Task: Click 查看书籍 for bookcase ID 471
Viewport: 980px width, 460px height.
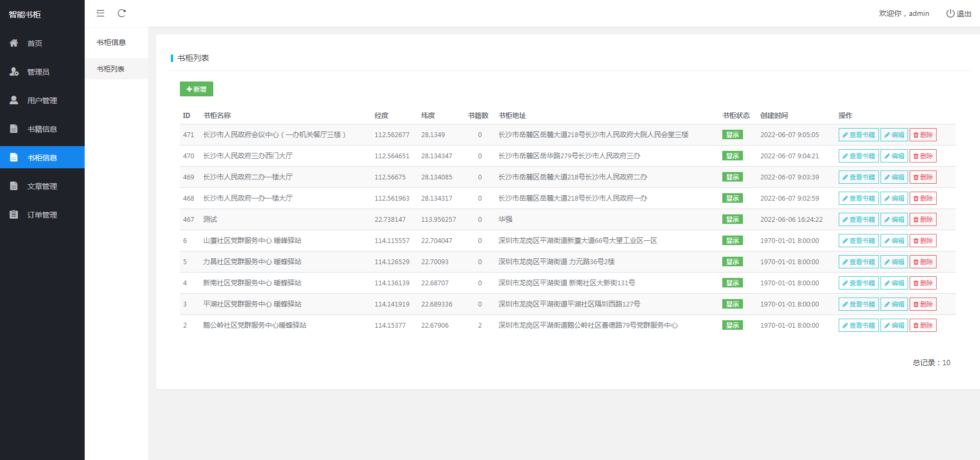Action: pyautogui.click(x=858, y=135)
